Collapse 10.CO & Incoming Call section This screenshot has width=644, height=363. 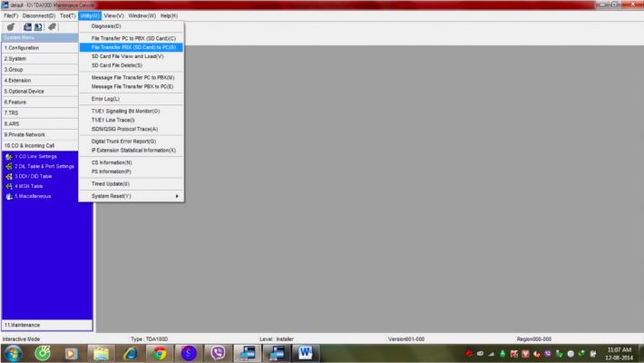[x=40, y=145]
